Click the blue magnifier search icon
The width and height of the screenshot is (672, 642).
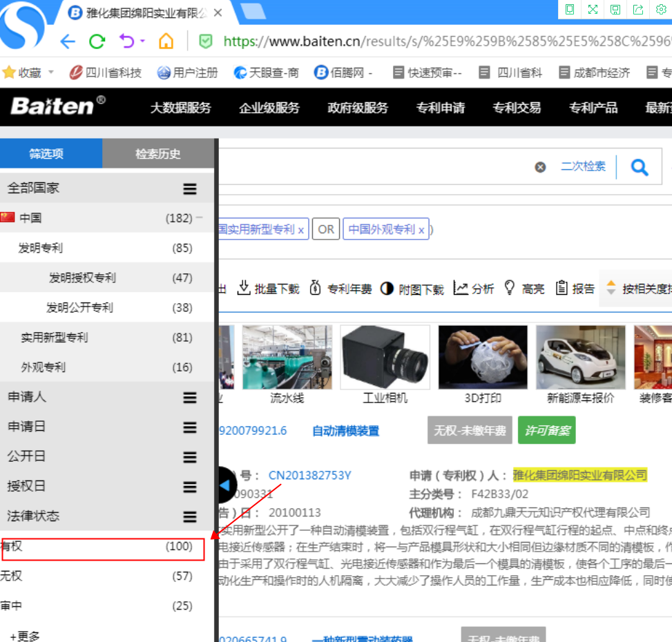[x=640, y=167]
